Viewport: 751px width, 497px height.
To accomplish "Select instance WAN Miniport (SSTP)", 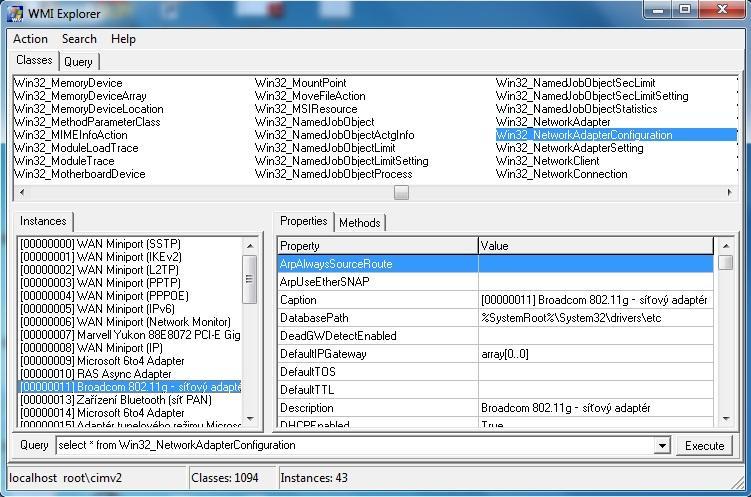I will (100, 244).
